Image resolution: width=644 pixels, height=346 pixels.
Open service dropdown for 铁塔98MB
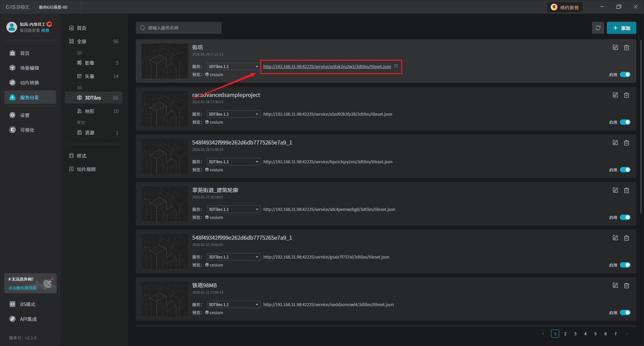pyautogui.click(x=233, y=304)
